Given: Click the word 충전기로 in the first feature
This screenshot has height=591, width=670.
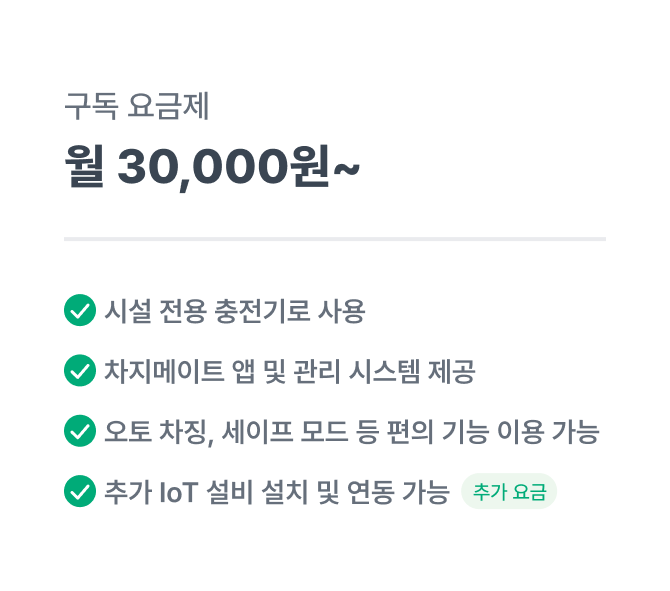Looking at the screenshot, I should (262, 311).
